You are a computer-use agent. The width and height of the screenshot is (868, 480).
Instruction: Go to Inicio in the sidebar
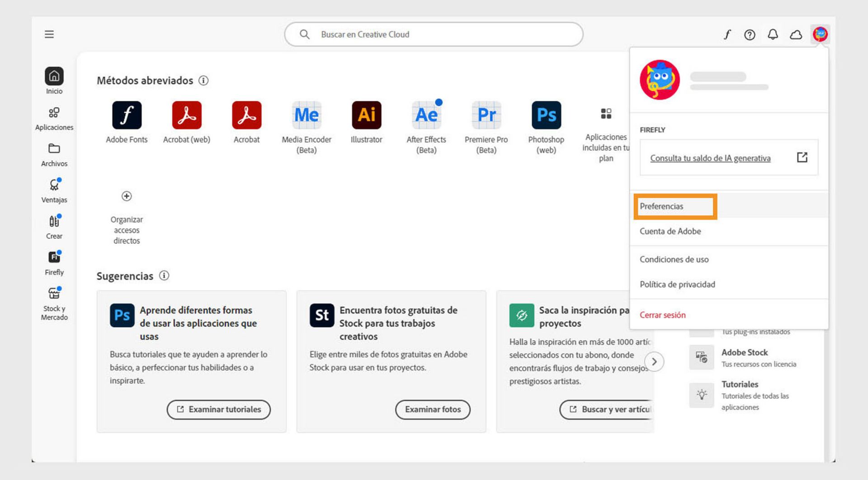[x=54, y=81]
